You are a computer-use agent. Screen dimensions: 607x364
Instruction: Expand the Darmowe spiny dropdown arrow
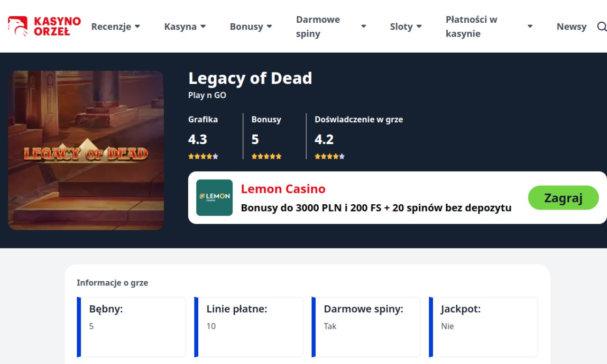pos(364,27)
